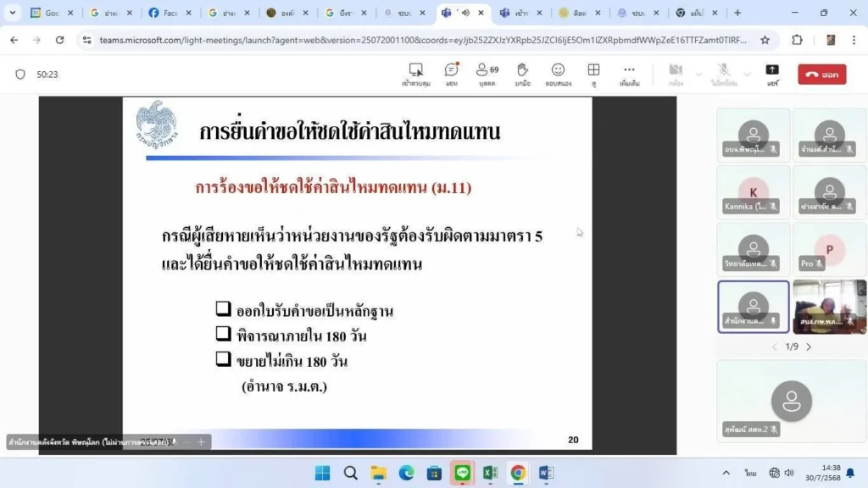Change the meeting view layout grid

(593, 75)
